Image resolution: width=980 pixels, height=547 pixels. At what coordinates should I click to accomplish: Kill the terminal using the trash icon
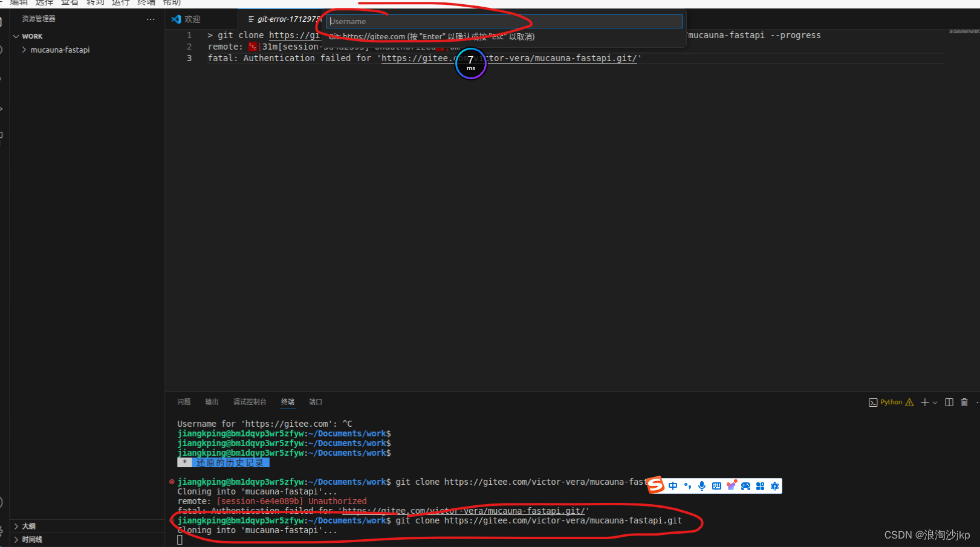click(964, 402)
